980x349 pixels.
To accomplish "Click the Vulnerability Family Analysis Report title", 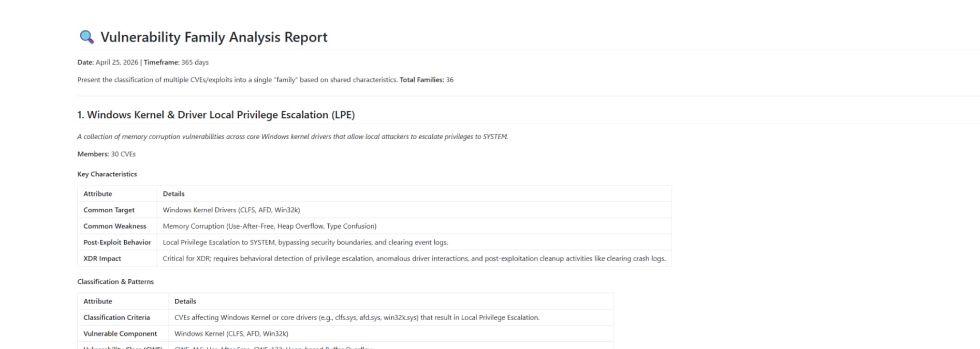I will [213, 37].
